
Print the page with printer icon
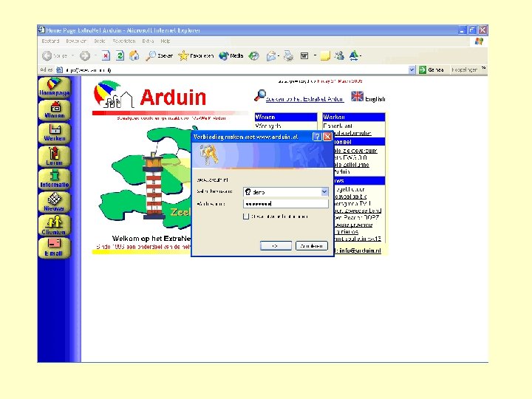pos(288,55)
